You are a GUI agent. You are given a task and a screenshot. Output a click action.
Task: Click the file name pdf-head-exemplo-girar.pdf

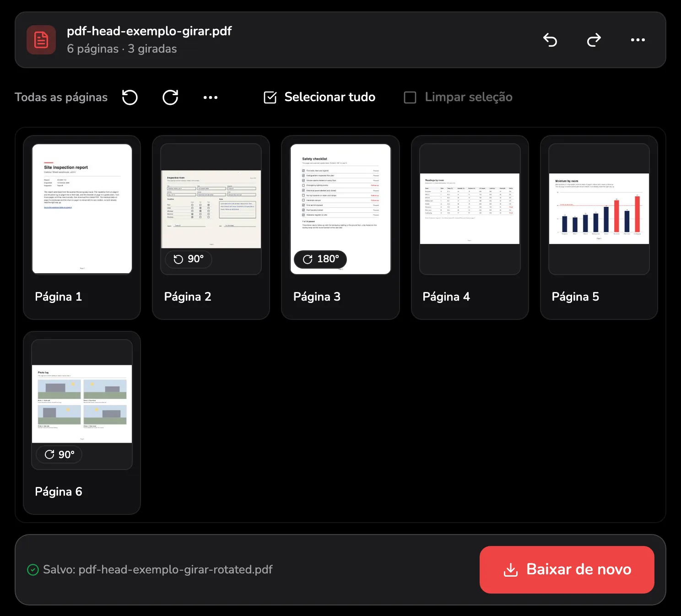tap(149, 31)
